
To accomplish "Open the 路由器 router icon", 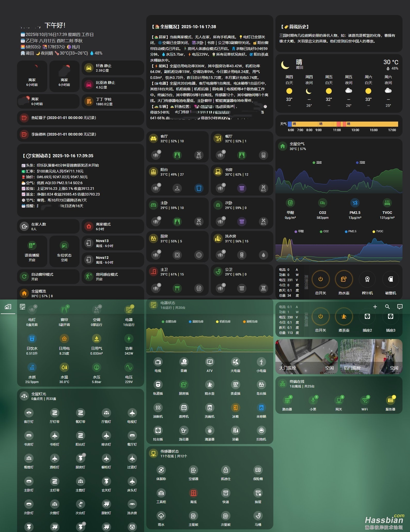I will coord(287,400).
